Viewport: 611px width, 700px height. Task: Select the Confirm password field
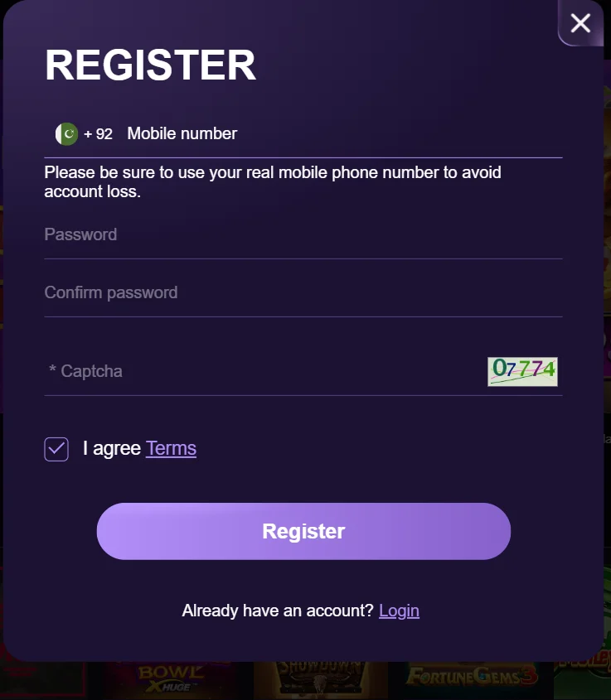pos(303,293)
